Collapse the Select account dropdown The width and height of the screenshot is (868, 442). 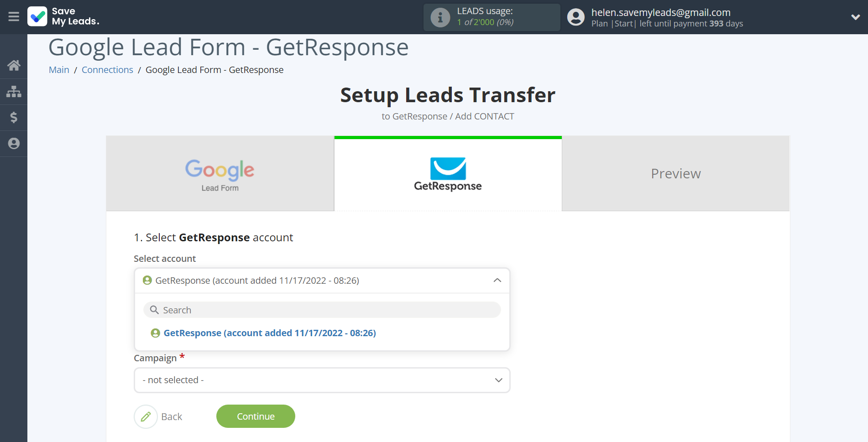pos(322,281)
